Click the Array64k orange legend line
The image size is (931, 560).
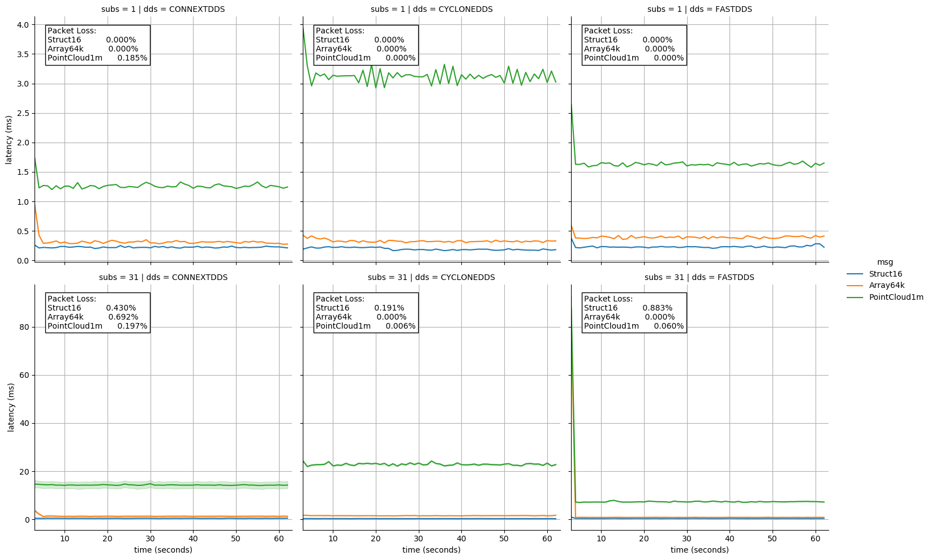tap(855, 286)
